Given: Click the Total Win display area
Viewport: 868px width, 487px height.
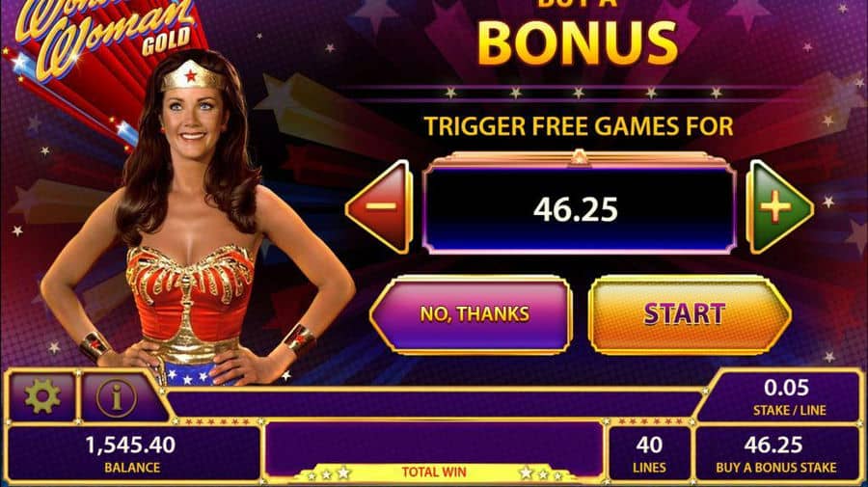Looking at the screenshot, I should point(434,451).
